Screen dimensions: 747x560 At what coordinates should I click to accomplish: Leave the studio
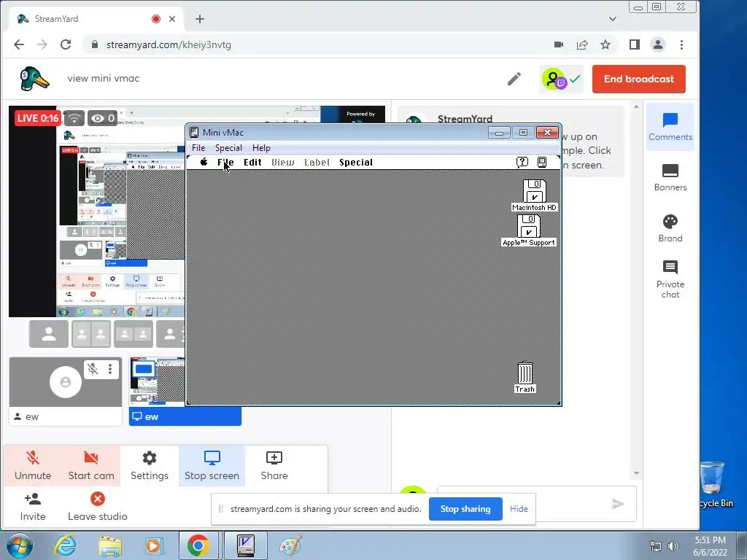(x=98, y=507)
